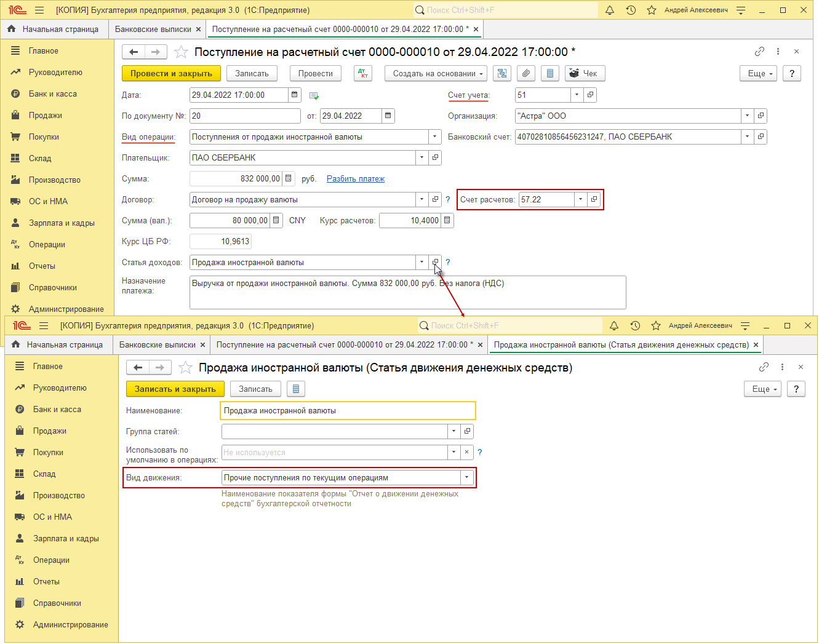Viewport: 819px width, 644px height.
Task: Expand Счет учета 51 dropdown
Action: (577, 95)
